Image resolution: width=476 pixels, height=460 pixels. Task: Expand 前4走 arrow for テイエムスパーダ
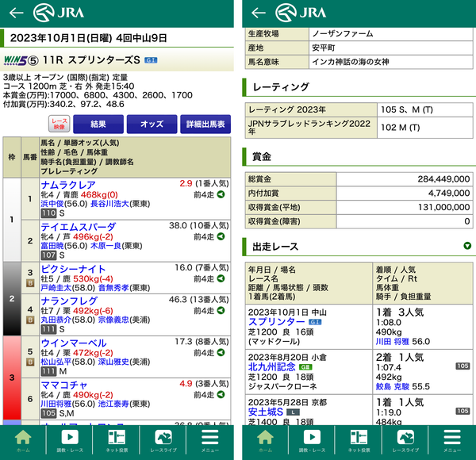[221, 236]
